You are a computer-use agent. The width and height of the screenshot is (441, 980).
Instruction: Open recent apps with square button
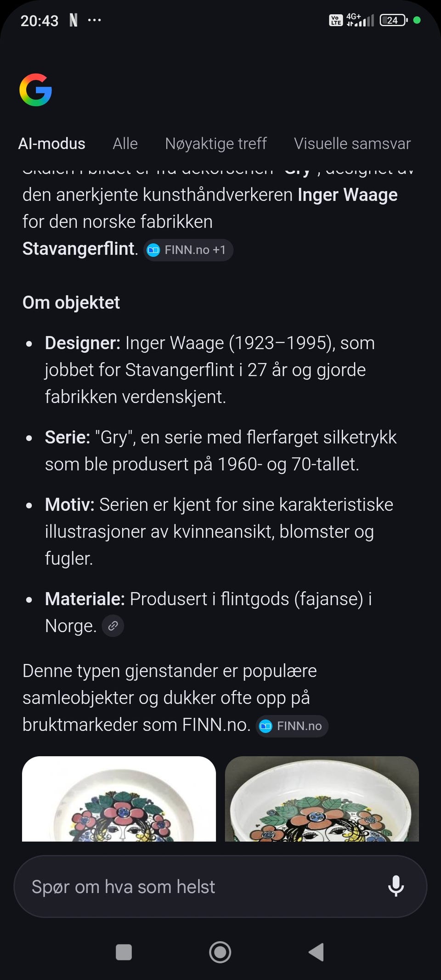124,952
